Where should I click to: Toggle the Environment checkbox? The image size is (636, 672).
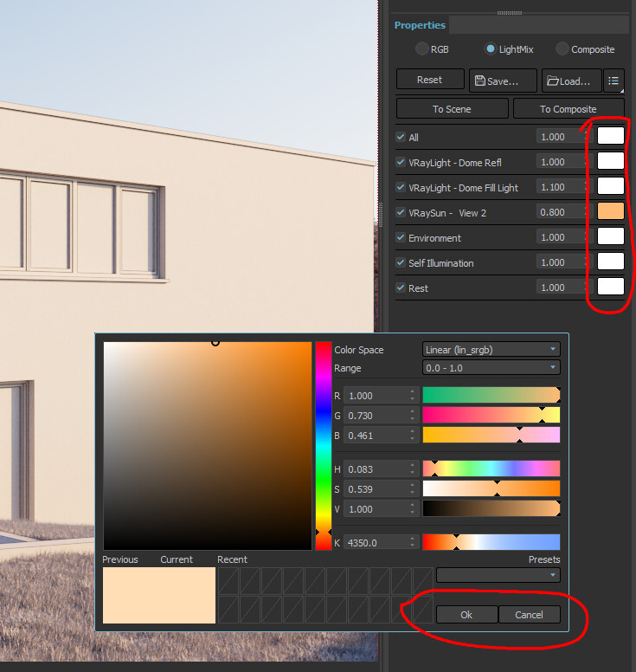point(401,237)
